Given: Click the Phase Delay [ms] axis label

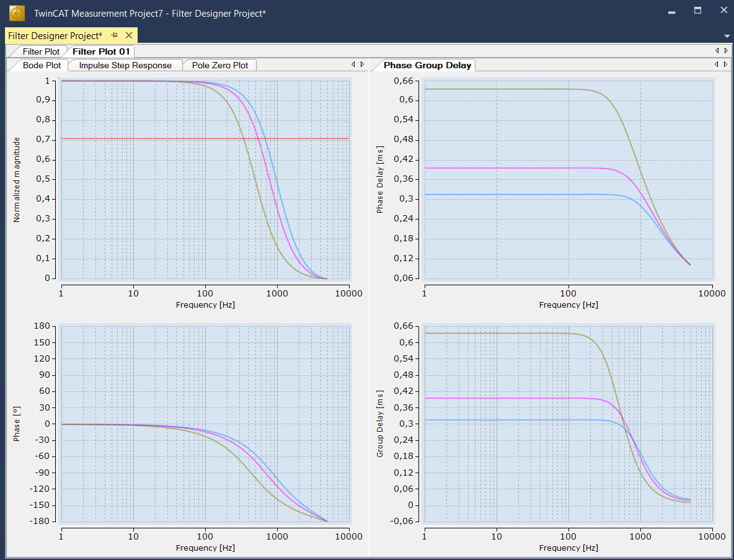Looking at the screenshot, I should 379,180.
